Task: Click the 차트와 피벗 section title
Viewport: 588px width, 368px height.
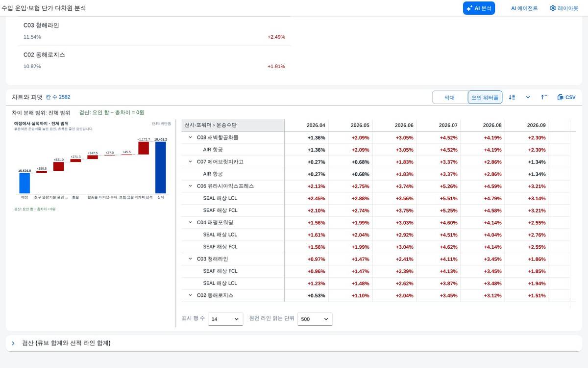Action: tap(27, 97)
